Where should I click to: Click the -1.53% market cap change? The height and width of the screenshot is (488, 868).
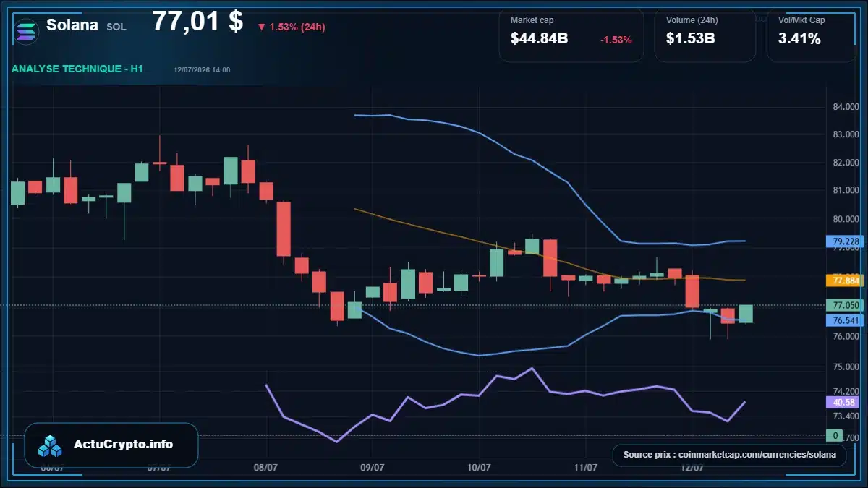[616, 40]
